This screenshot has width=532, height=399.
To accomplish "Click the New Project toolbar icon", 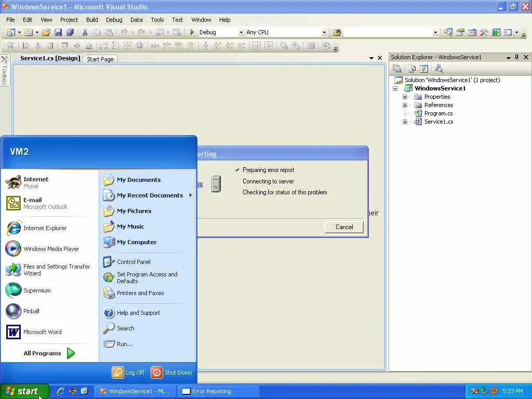I will pyautogui.click(x=11, y=32).
